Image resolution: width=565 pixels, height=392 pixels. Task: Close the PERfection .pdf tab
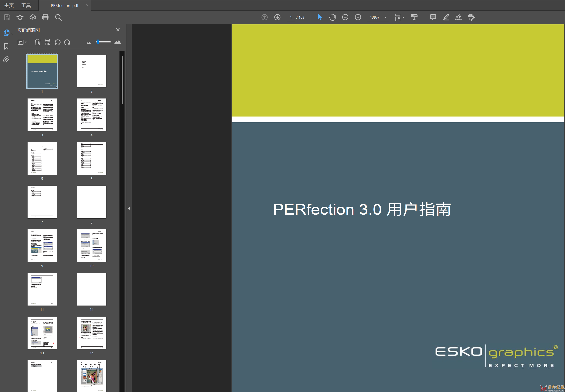tap(87, 5)
